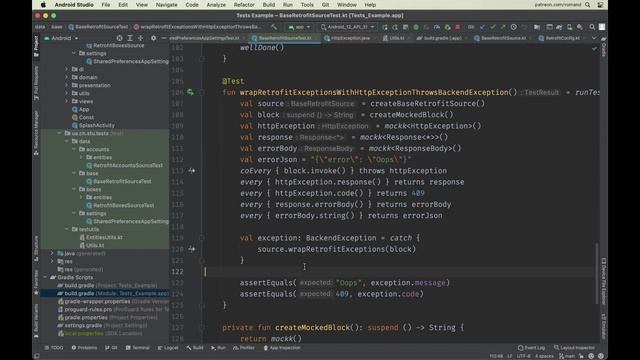Expand the di package folder
The width and height of the screenshot is (640, 360).
pos(67,69)
